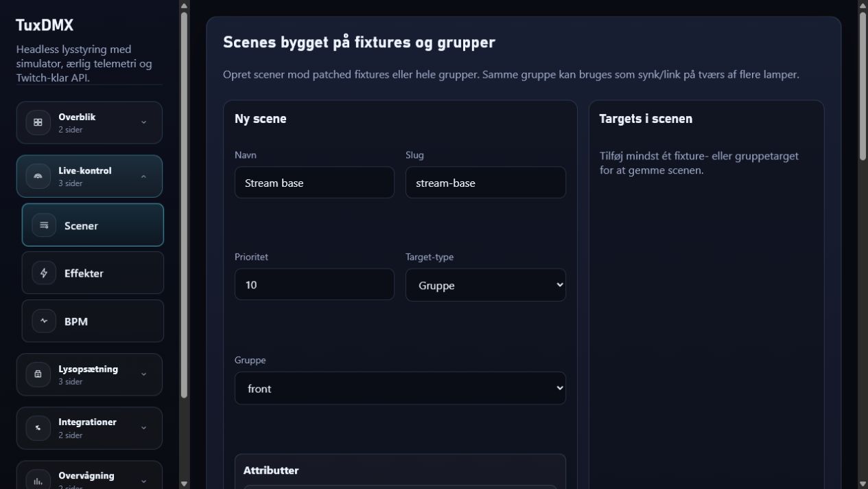The height and width of the screenshot is (489, 868).
Task: Expand the Lysopsætning section chevron
Action: point(143,374)
